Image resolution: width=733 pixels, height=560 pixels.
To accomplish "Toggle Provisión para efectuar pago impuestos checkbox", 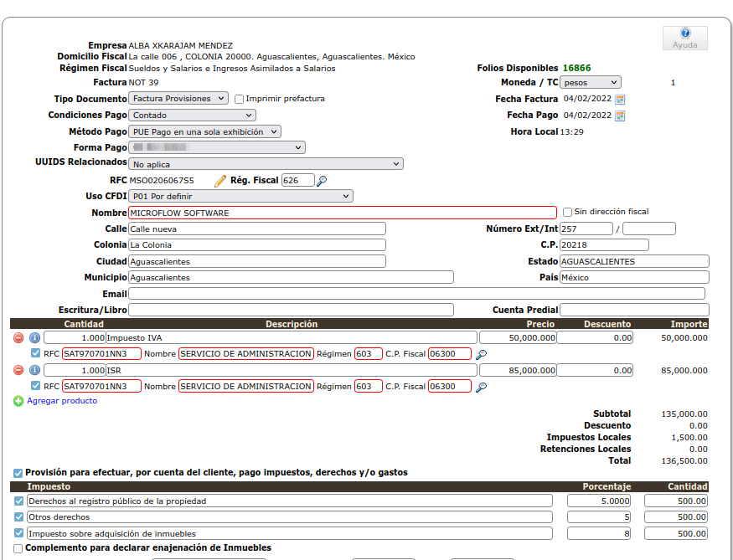I will click(18, 473).
